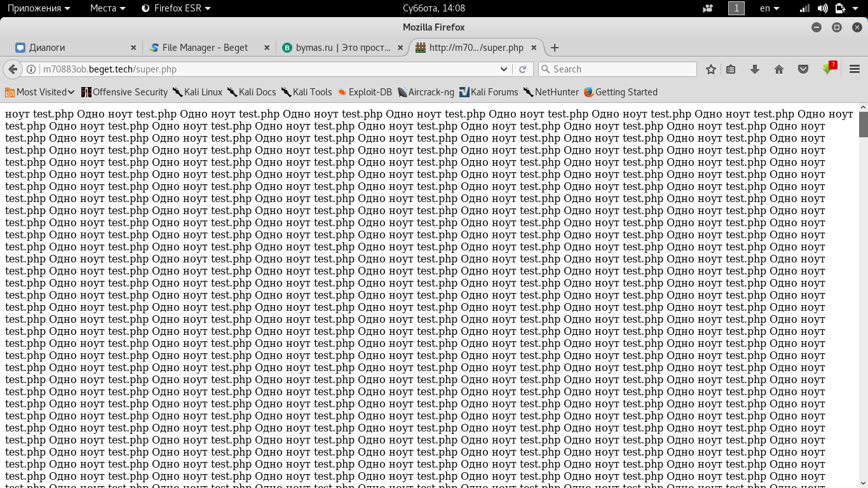Click the green download extension icon with badge
868x488 pixels.
point(829,69)
